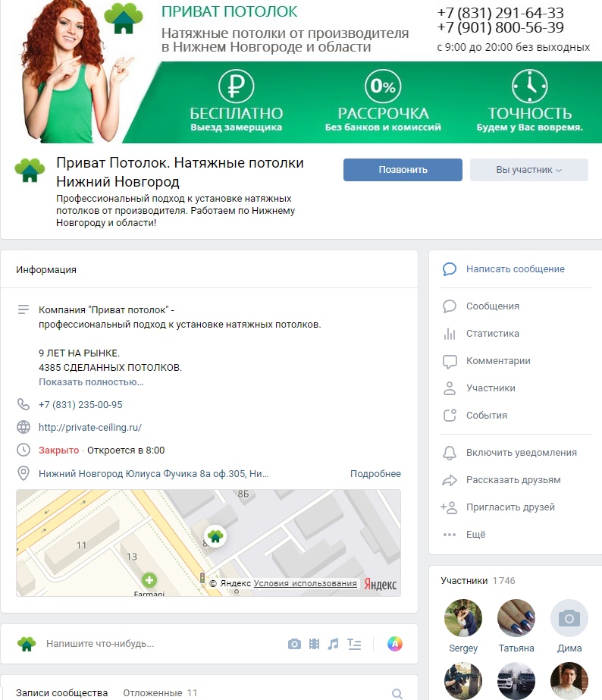Click phone number +7 (831) 235-00-95
The width and height of the screenshot is (602, 700).
pyautogui.click(x=80, y=404)
